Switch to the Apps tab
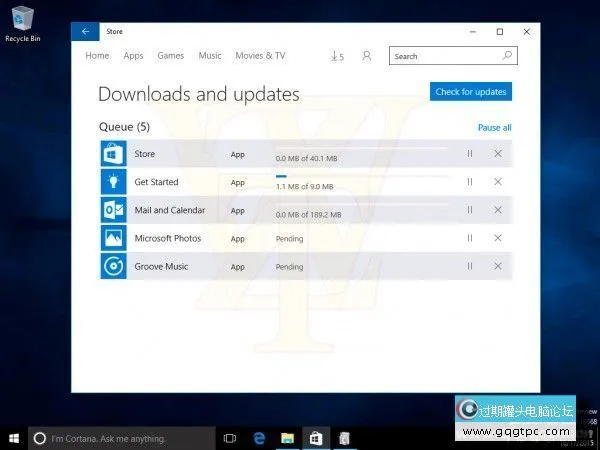The height and width of the screenshot is (450, 600). [x=133, y=56]
